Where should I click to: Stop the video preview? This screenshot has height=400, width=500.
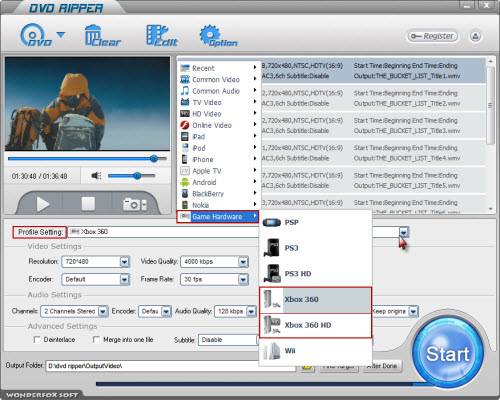click(88, 204)
